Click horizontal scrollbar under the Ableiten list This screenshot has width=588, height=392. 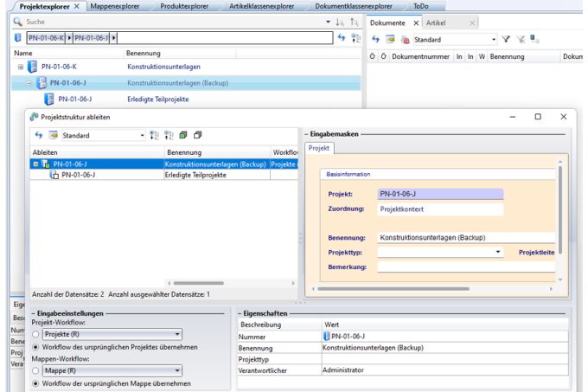(199, 283)
